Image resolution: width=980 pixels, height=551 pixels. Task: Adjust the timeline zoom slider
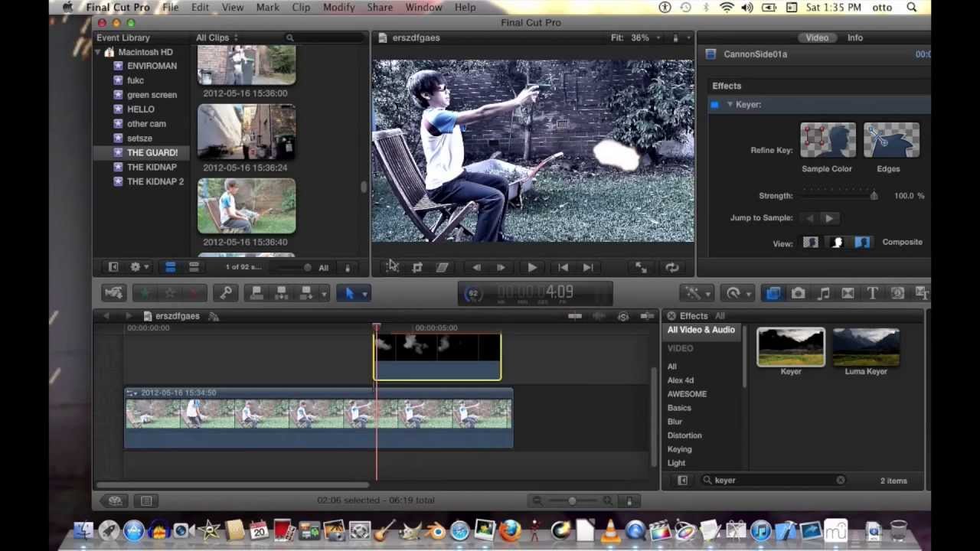pyautogui.click(x=572, y=500)
